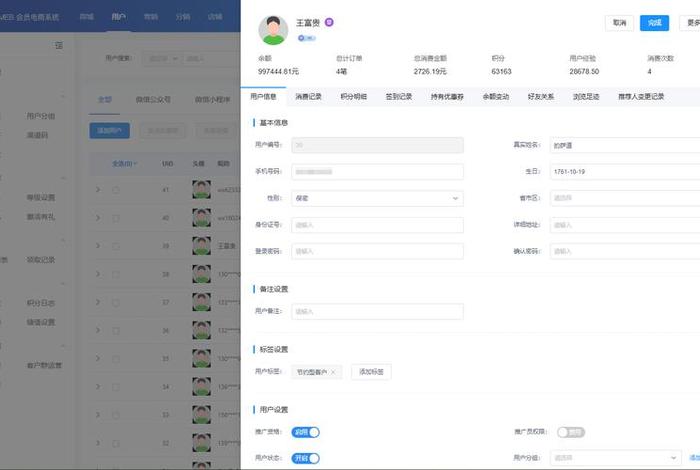Screen dimensions: 700x470
Task: Tick the checkbox for UID 38
Action: click(x=116, y=274)
